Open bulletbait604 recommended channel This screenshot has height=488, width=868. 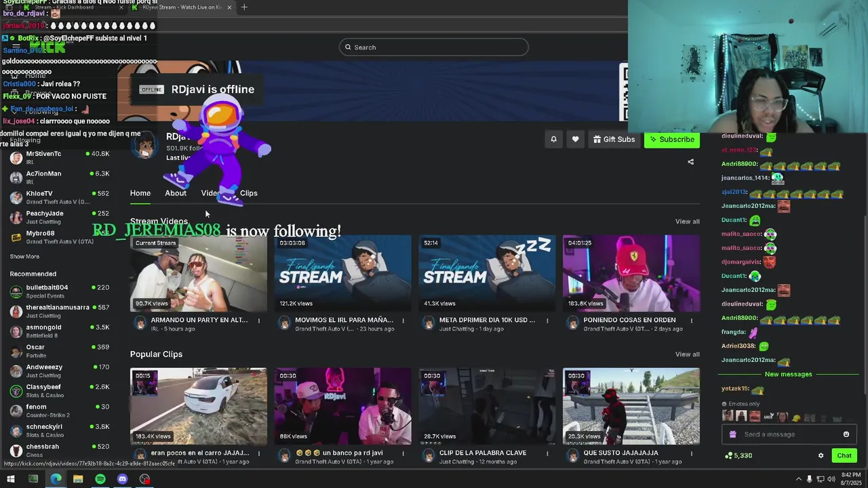(x=60, y=291)
